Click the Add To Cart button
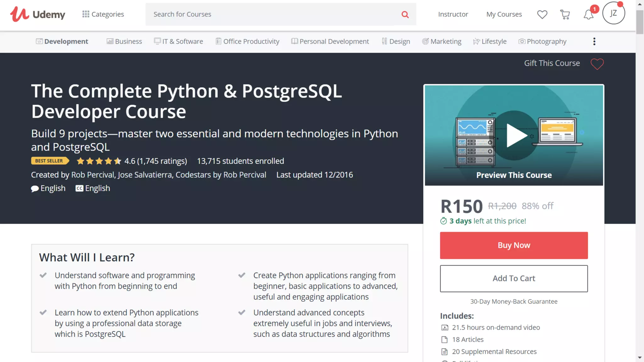 (514, 278)
